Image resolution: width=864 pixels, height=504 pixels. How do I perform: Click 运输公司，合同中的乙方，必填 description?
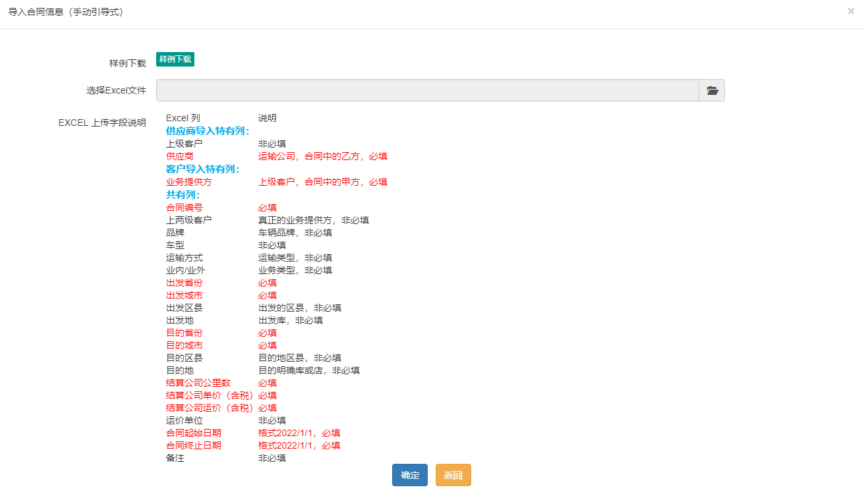pyautogui.click(x=323, y=156)
